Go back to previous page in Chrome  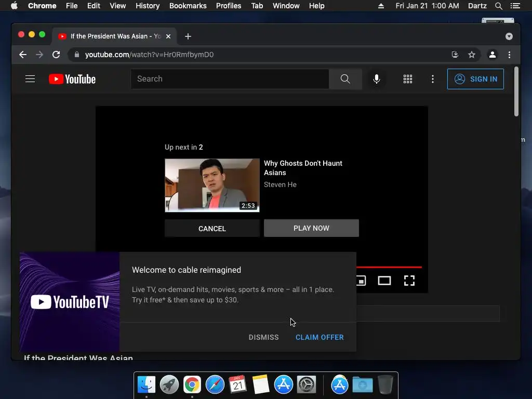coord(23,55)
